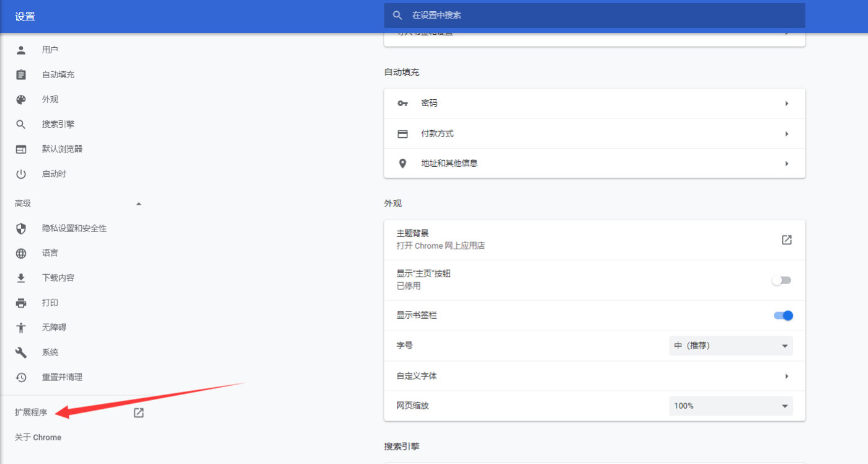Screen dimensions: 868x464
Task: Turn off the 显示书签栏 toggle
Action: pyautogui.click(x=783, y=316)
